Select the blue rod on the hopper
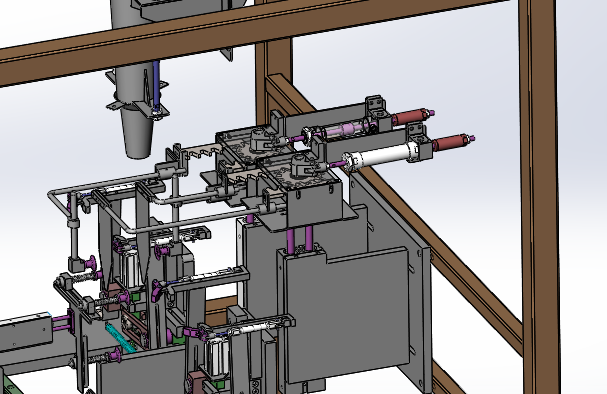 pos(156,86)
